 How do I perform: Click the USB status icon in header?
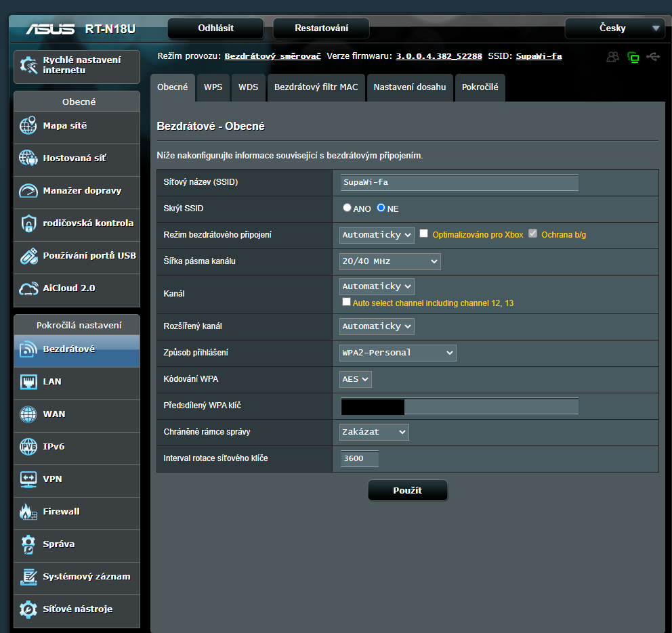(653, 57)
